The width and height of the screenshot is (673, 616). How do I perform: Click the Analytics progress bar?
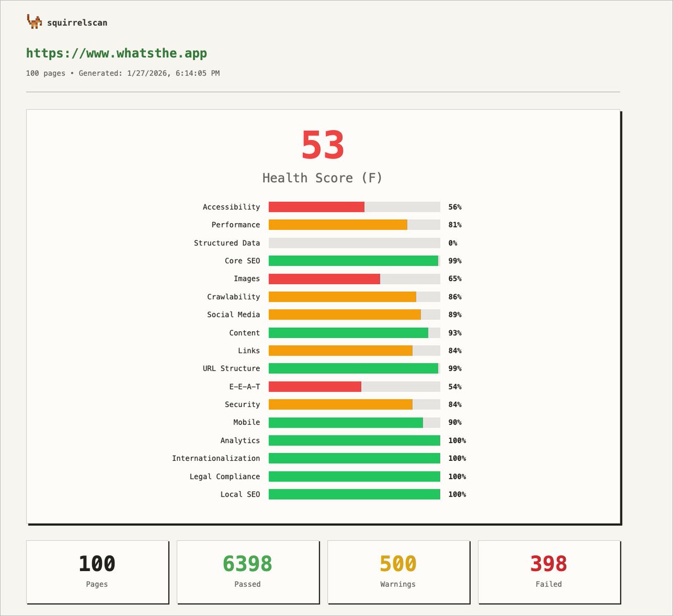pyautogui.click(x=354, y=440)
